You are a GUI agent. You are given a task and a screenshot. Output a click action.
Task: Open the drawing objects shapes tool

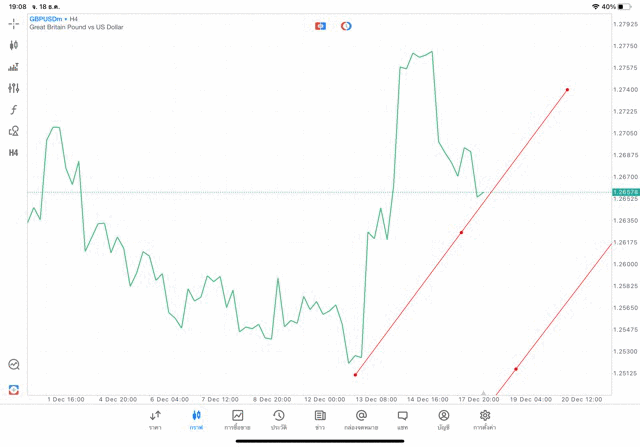pyautogui.click(x=14, y=131)
